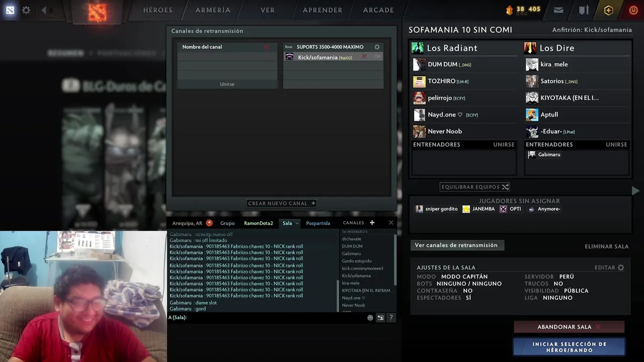644x362 pixels.
Task: Switch to the RamonDota2 chat tab
Action: coord(259,223)
